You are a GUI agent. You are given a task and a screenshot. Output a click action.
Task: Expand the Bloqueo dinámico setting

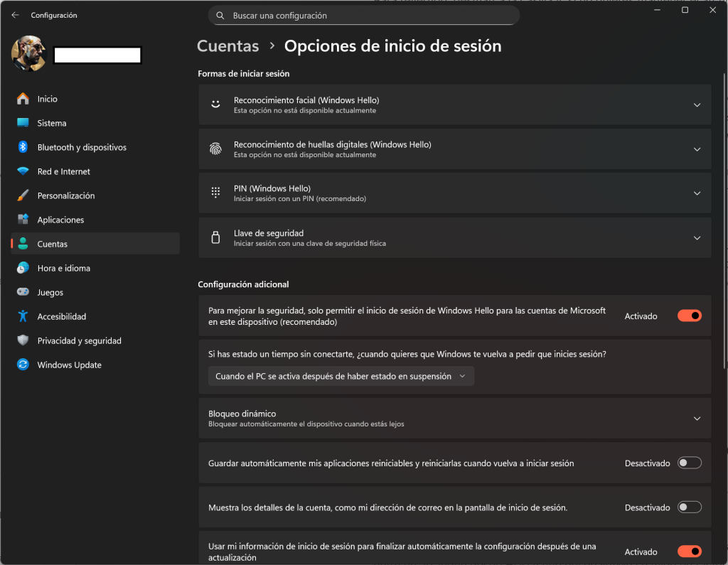pyautogui.click(x=697, y=419)
